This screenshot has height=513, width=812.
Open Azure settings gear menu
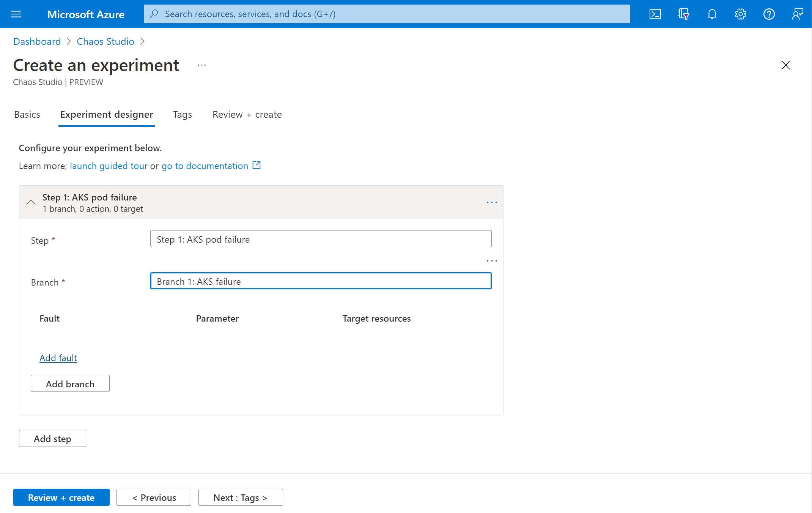[740, 14]
